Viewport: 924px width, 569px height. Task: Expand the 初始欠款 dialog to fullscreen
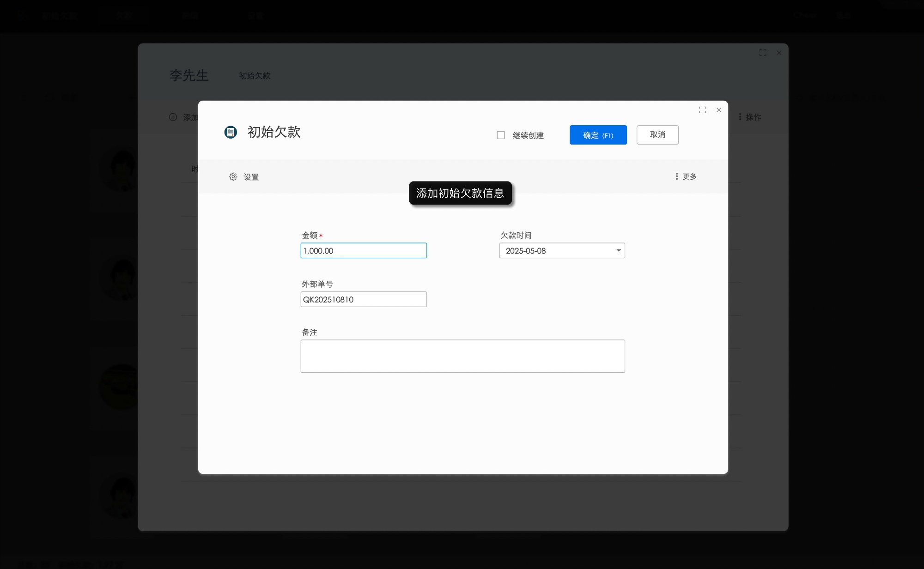(x=703, y=110)
